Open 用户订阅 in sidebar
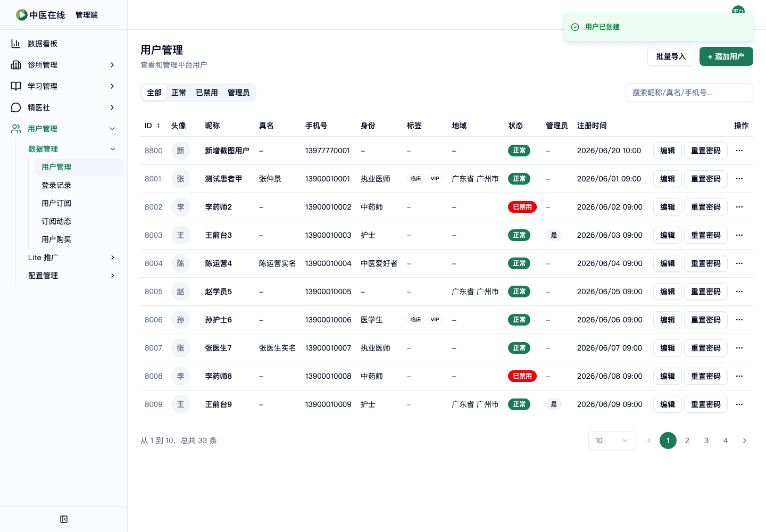 click(79, 203)
